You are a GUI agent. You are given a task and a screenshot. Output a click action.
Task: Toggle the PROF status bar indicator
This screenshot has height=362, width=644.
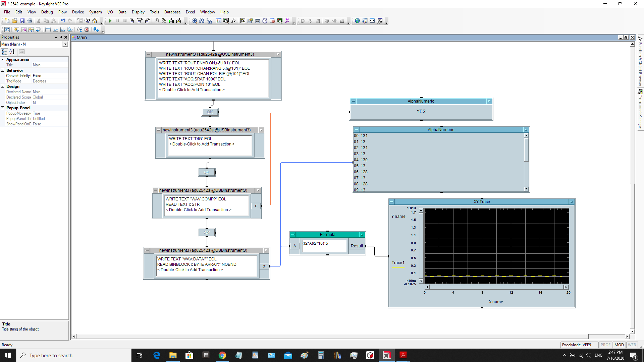click(605, 345)
